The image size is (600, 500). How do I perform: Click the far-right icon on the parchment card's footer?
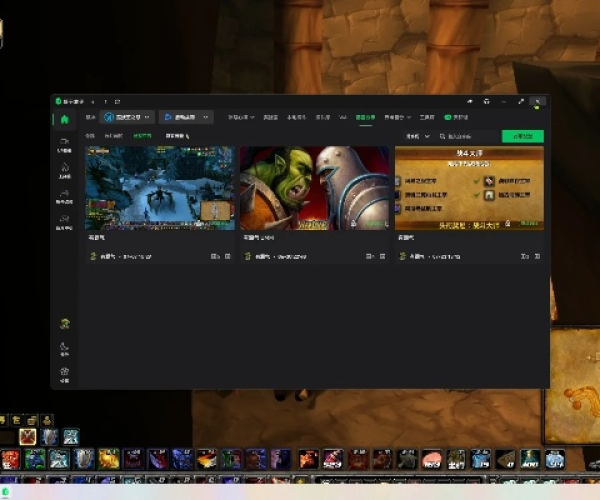[x=537, y=256]
